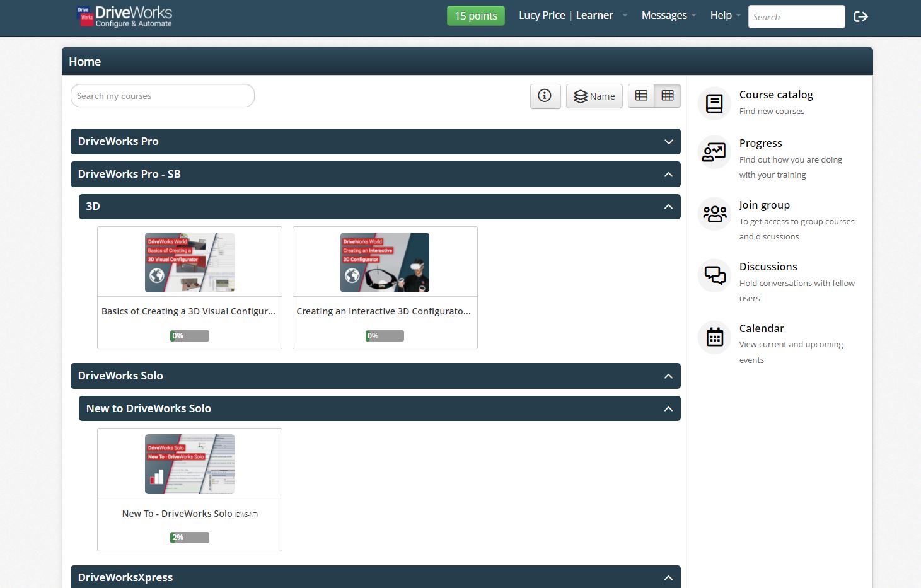Log out using the exit icon
Image resolution: width=921 pixels, height=588 pixels.
(x=861, y=17)
